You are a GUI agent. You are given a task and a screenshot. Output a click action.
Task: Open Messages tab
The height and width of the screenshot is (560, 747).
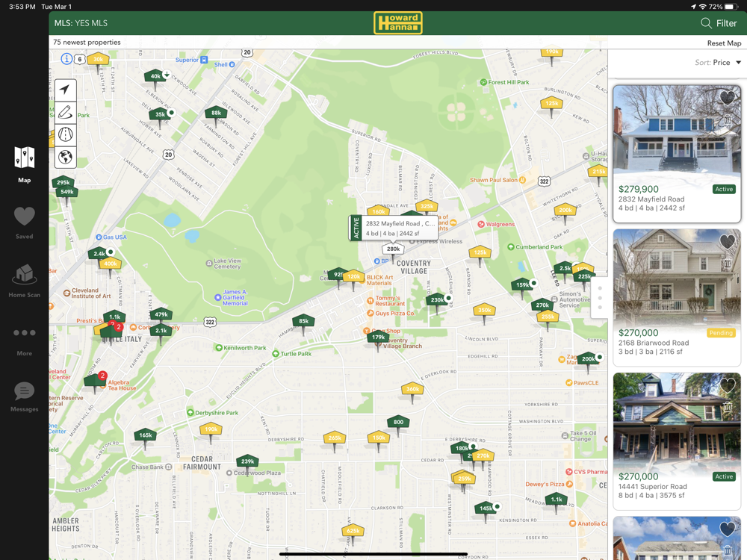(25, 397)
